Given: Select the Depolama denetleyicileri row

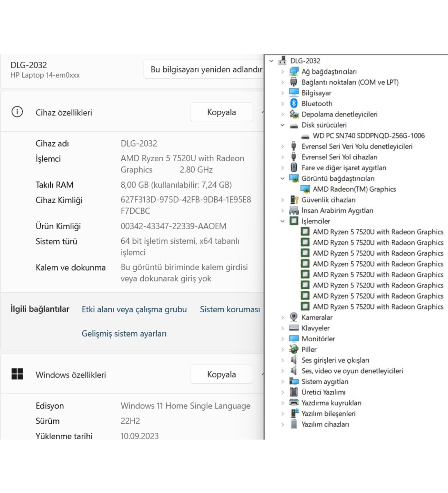Looking at the screenshot, I should point(339,114).
